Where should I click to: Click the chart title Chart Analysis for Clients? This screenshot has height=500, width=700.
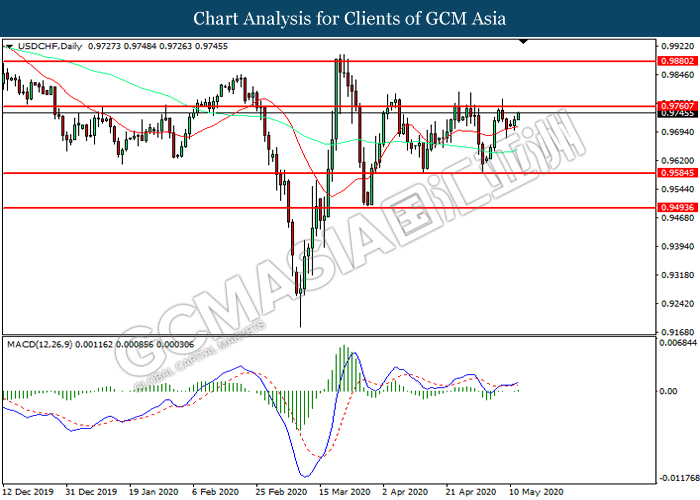pos(350,18)
